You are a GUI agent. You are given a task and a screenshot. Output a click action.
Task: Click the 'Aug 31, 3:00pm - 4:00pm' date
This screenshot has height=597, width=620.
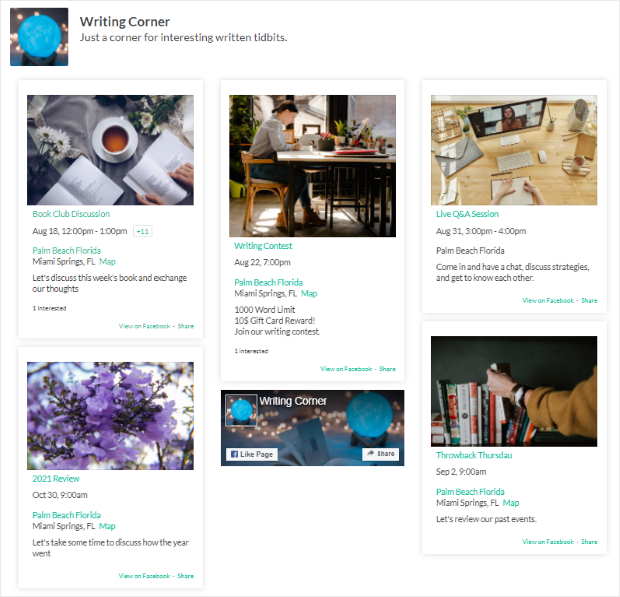click(481, 231)
